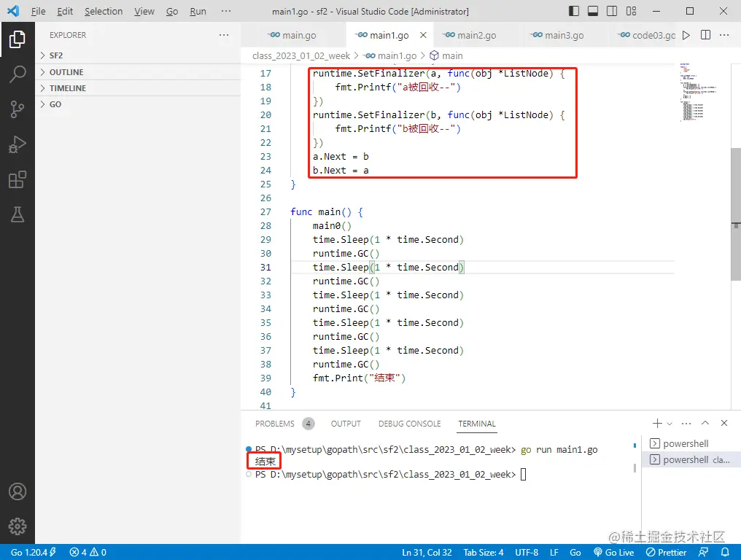
Task: Open the Run menu
Action: [x=198, y=11]
